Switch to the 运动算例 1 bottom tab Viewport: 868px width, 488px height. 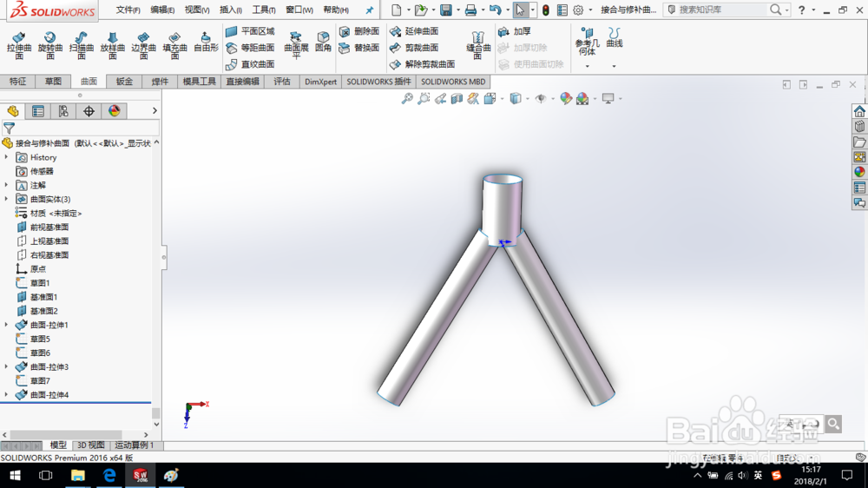pos(135,445)
